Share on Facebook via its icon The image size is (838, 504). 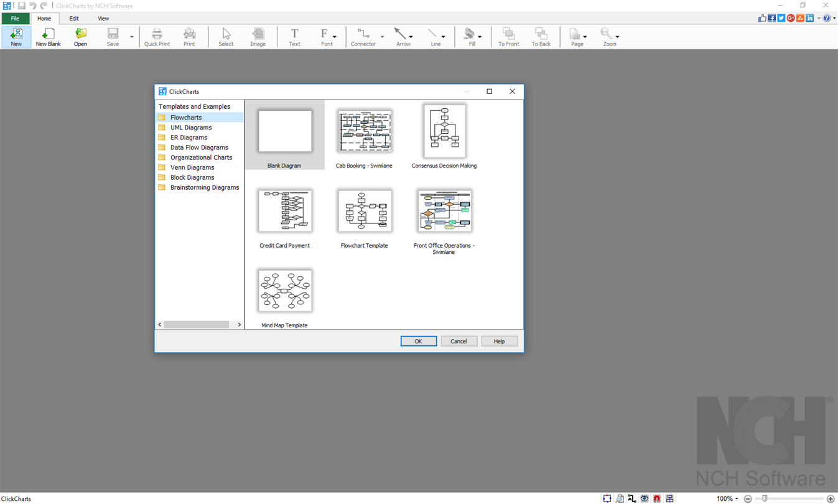(771, 18)
